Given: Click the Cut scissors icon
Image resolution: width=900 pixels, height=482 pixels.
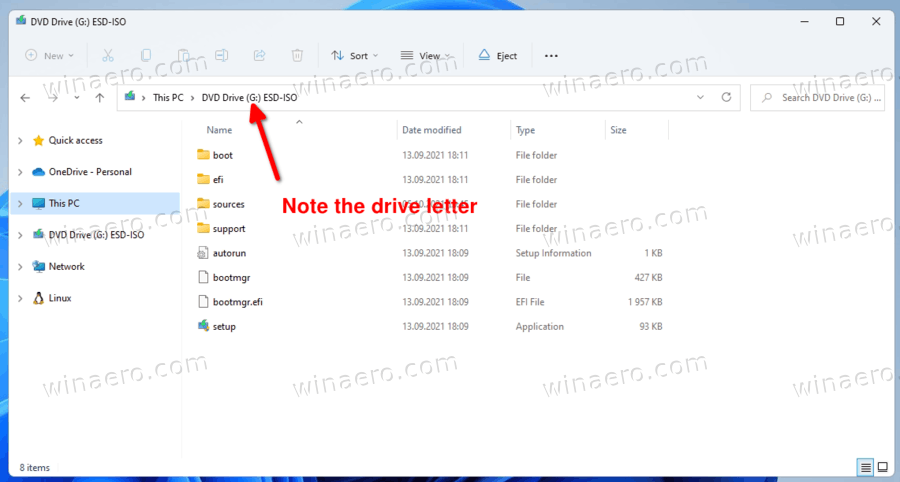Looking at the screenshot, I should (108, 56).
